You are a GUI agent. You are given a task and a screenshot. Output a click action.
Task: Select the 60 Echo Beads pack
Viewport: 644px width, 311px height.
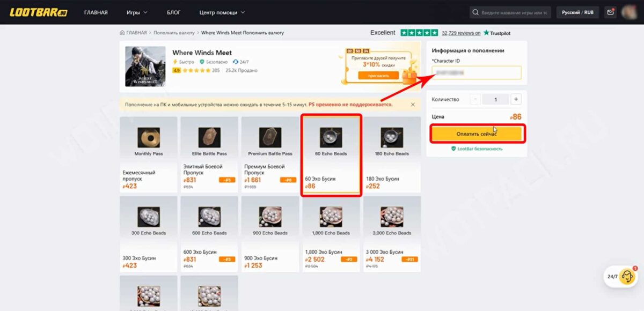point(331,155)
